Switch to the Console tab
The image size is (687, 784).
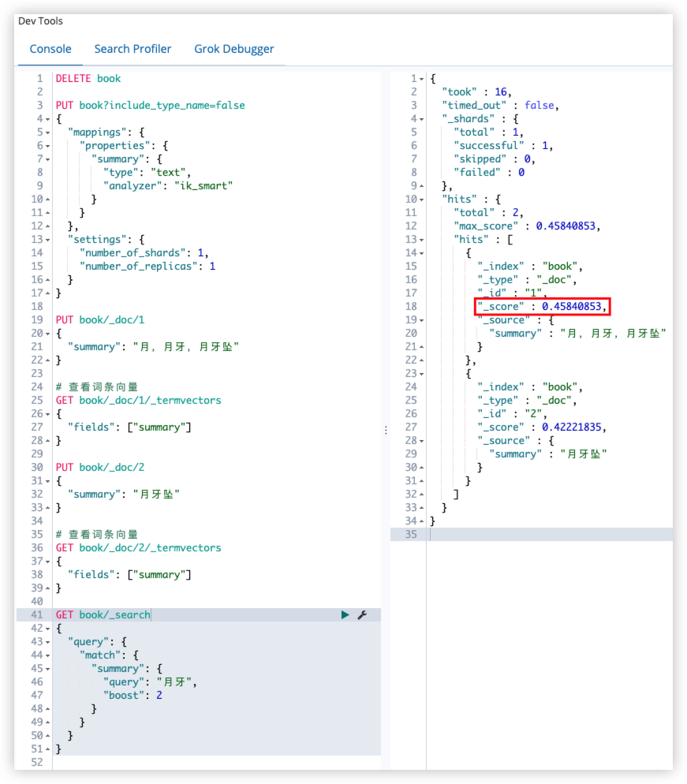50,49
